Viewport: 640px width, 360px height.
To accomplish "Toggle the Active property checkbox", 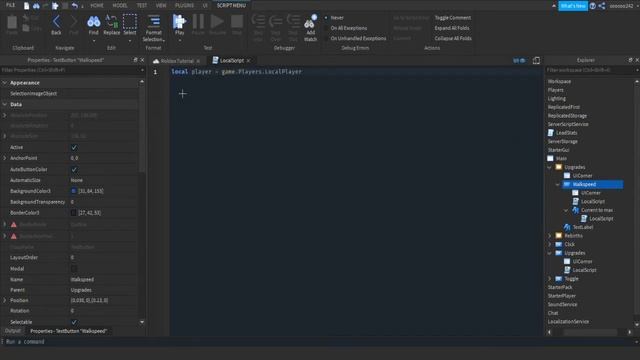I will 74,147.
